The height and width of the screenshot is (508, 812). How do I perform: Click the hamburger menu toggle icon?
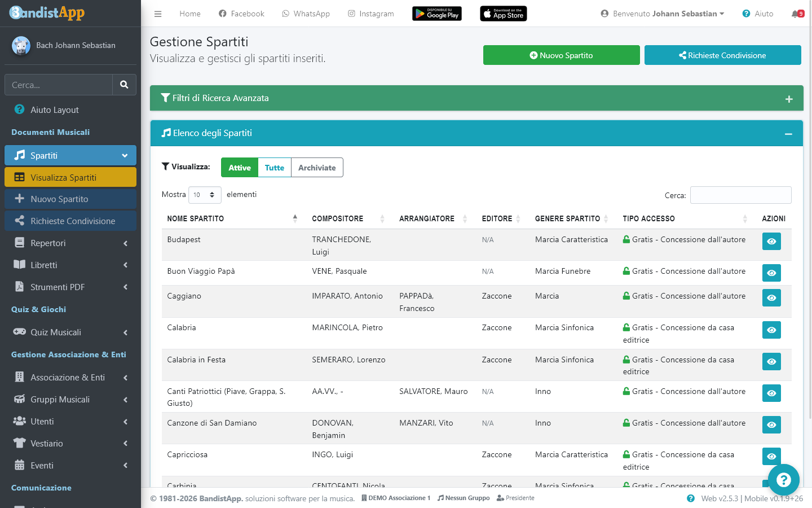tap(158, 14)
